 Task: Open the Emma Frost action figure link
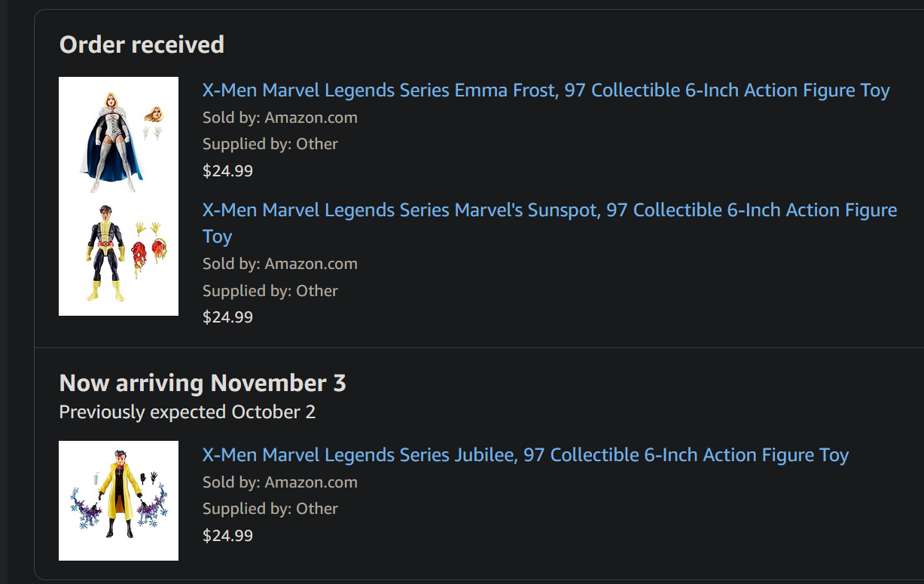pos(546,90)
